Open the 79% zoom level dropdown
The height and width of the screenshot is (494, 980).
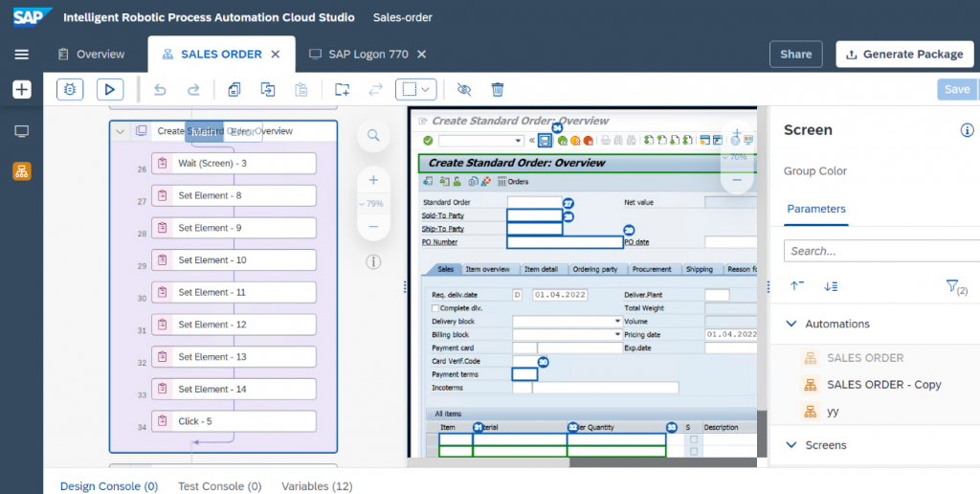(371, 204)
